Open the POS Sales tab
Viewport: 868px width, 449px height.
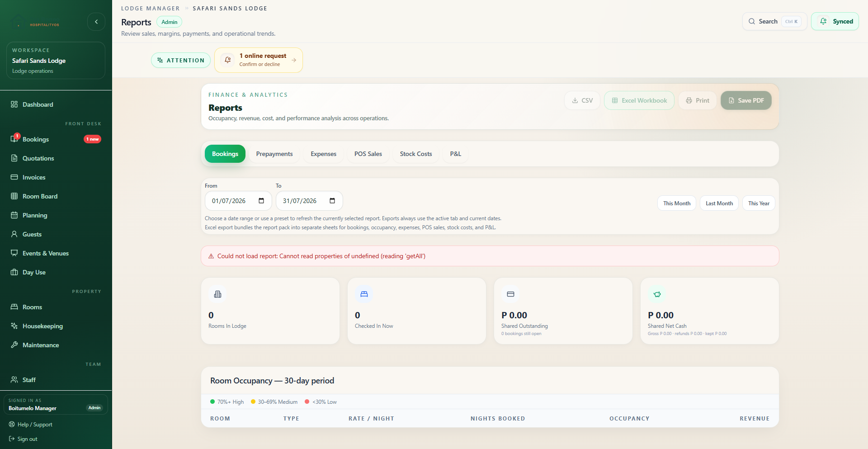(x=368, y=154)
